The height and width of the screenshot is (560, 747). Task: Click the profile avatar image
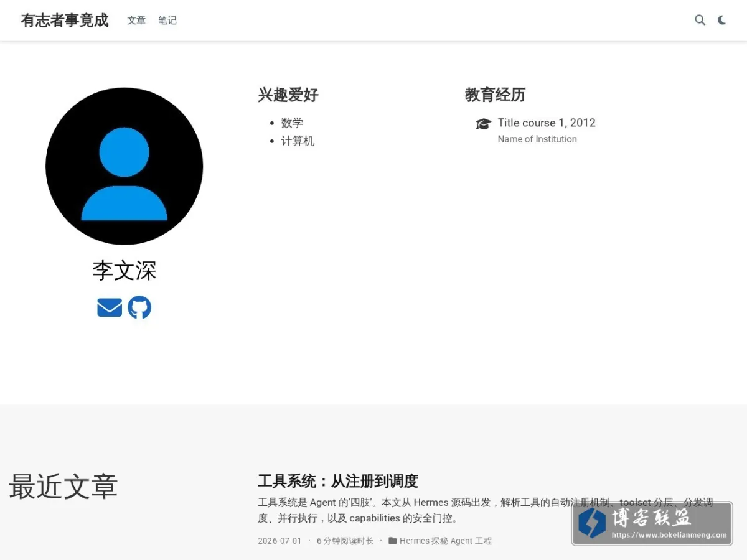125,166
